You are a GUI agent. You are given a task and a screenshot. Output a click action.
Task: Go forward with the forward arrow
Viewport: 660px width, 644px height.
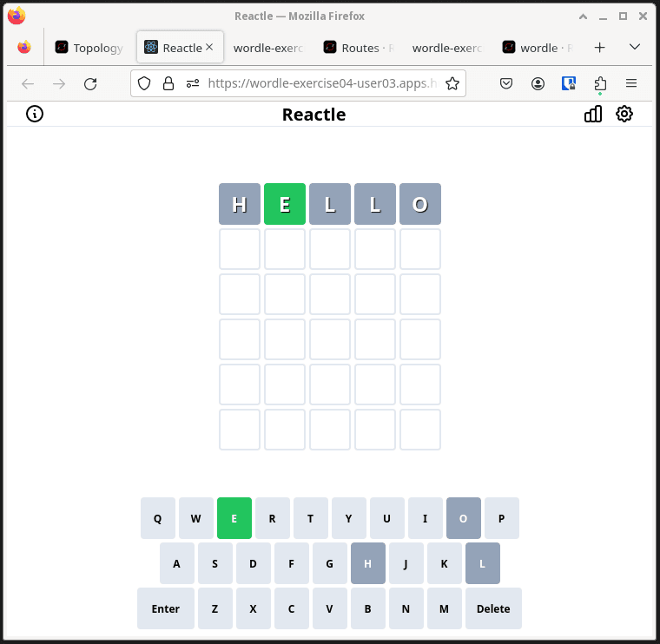pos(59,84)
